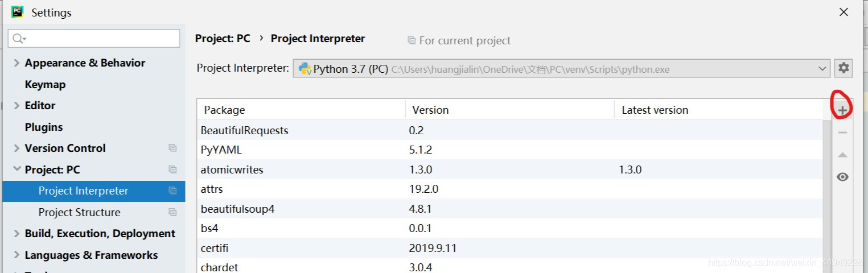Click the plus icon to install package
The image size is (868, 273).
tap(843, 110)
